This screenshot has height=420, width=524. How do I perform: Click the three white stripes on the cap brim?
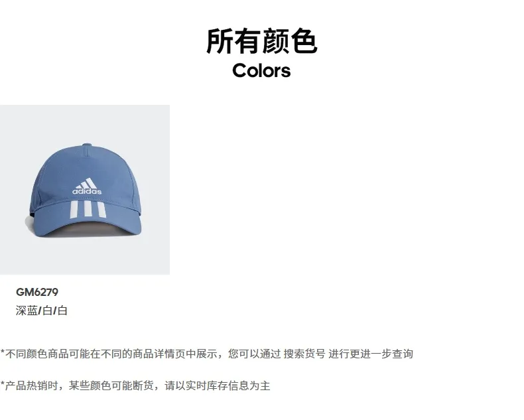[88, 210]
